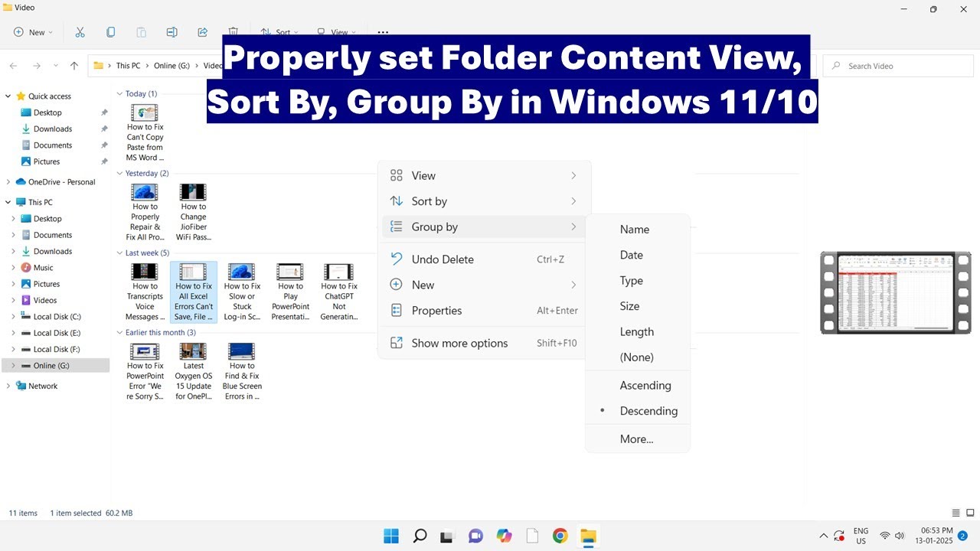Click the Search Video field
The height and width of the screenshot is (551, 980).
pyautogui.click(x=897, y=66)
